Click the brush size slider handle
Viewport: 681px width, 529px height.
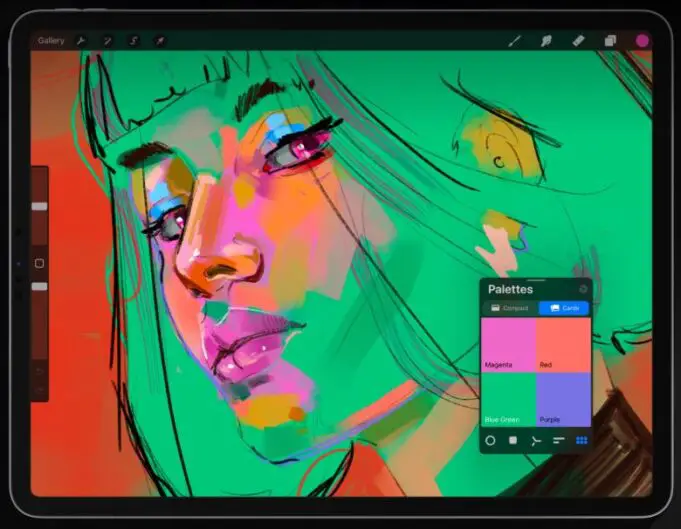(x=40, y=206)
